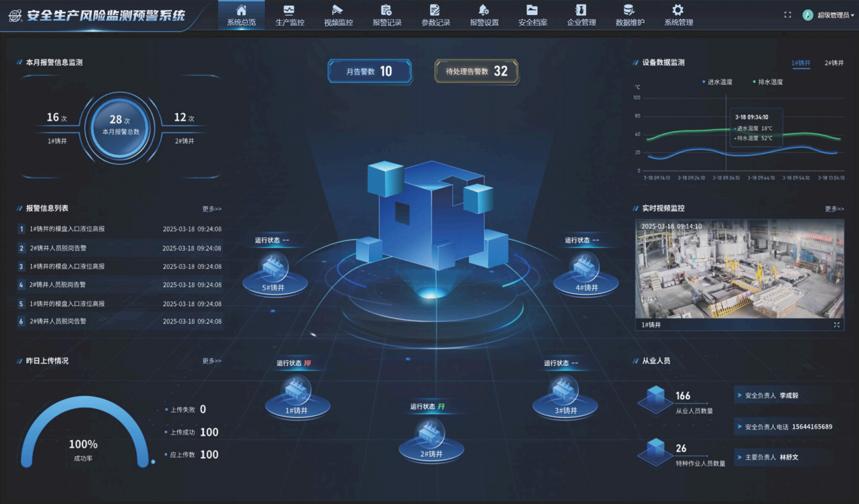The image size is (859, 504).
Task: Go to the 系统总览 tab
Action: point(241,16)
